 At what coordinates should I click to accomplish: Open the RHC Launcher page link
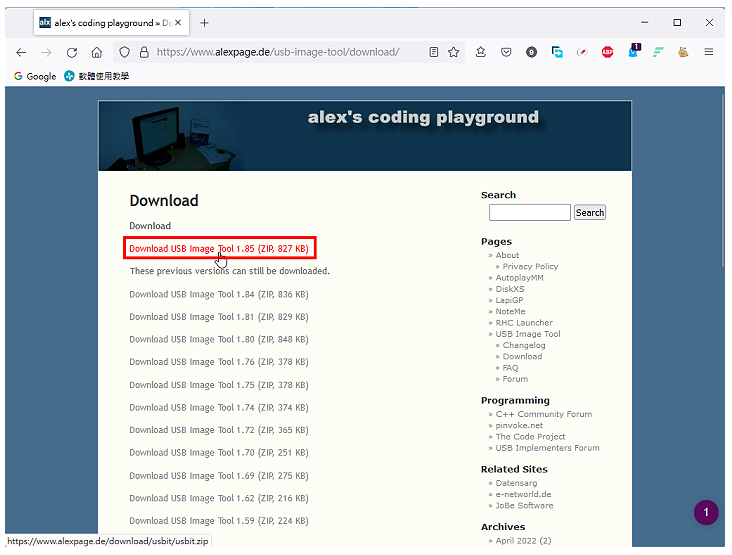(524, 323)
